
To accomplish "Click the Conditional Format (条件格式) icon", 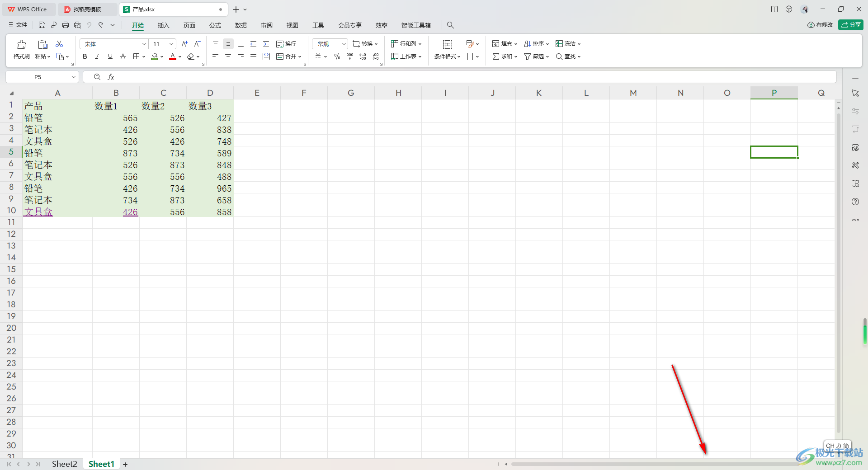I will (448, 44).
